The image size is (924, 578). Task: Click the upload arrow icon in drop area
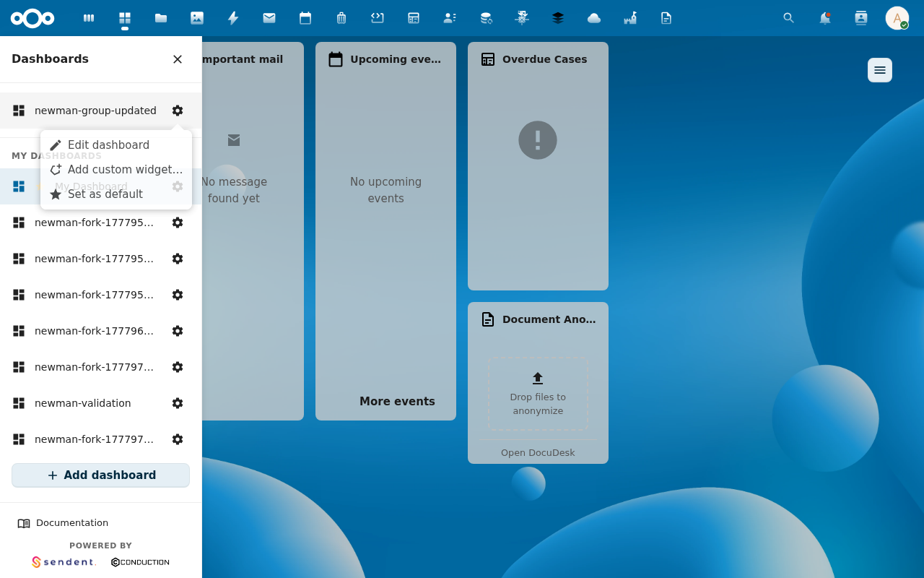[538, 379]
